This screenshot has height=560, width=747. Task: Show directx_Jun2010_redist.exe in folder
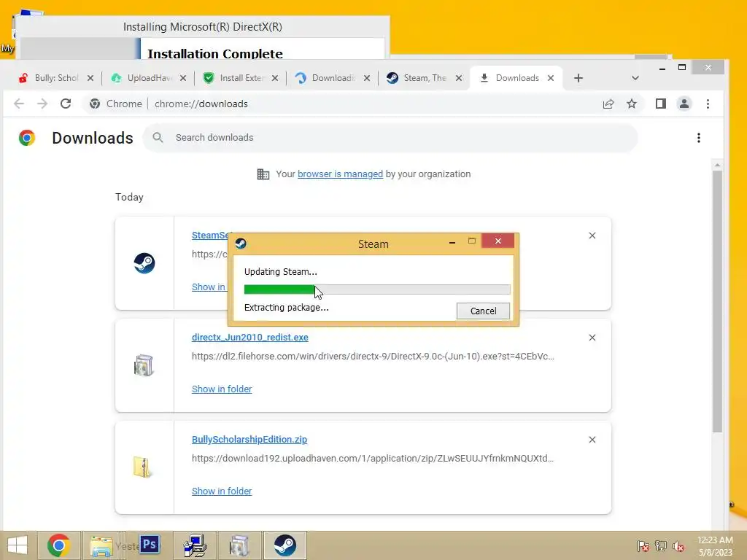pos(222,389)
